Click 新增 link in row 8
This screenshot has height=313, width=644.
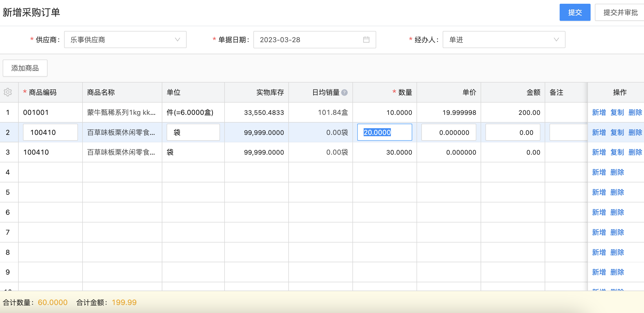pyautogui.click(x=599, y=252)
